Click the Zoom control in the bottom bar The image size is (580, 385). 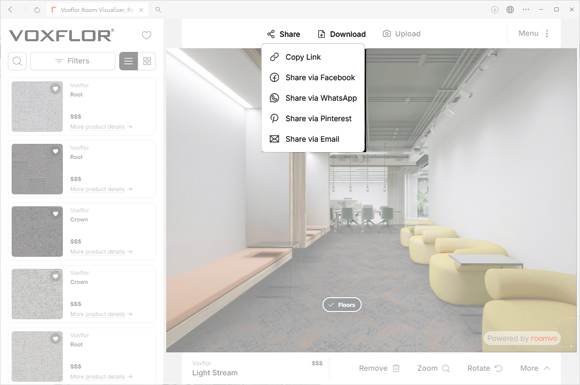point(434,368)
